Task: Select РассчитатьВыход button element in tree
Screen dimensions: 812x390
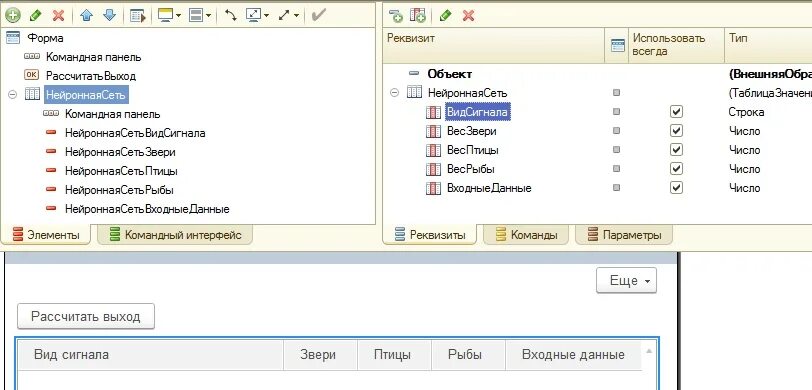Action: (91, 76)
